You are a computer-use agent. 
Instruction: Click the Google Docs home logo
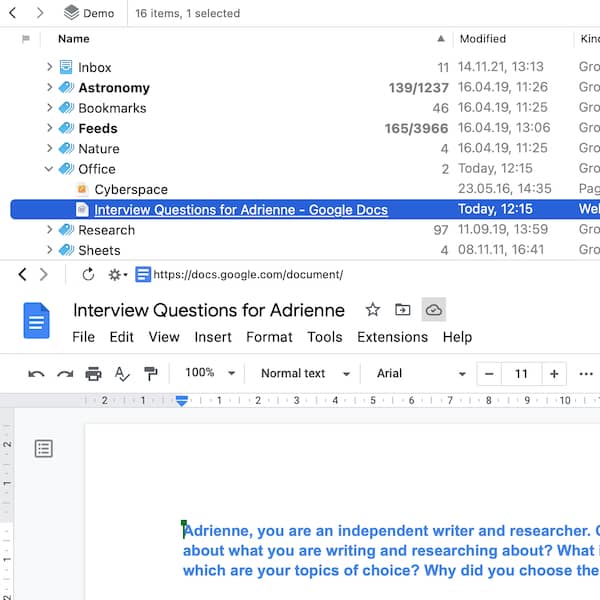point(37,321)
